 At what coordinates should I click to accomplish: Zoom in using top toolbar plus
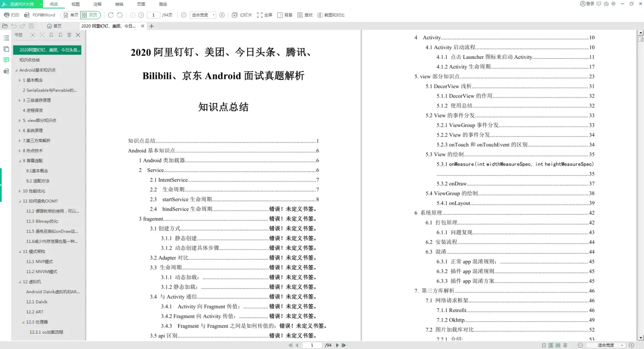(x=222, y=15)
